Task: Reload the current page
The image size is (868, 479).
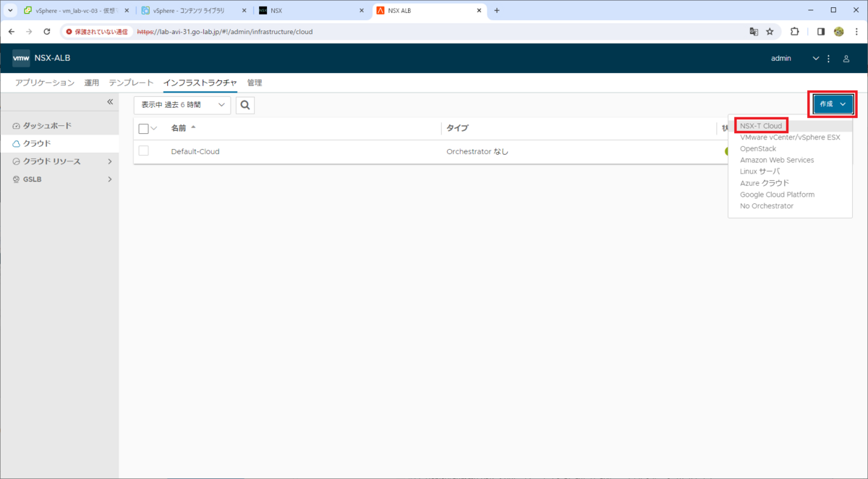Action: [47, 32]
